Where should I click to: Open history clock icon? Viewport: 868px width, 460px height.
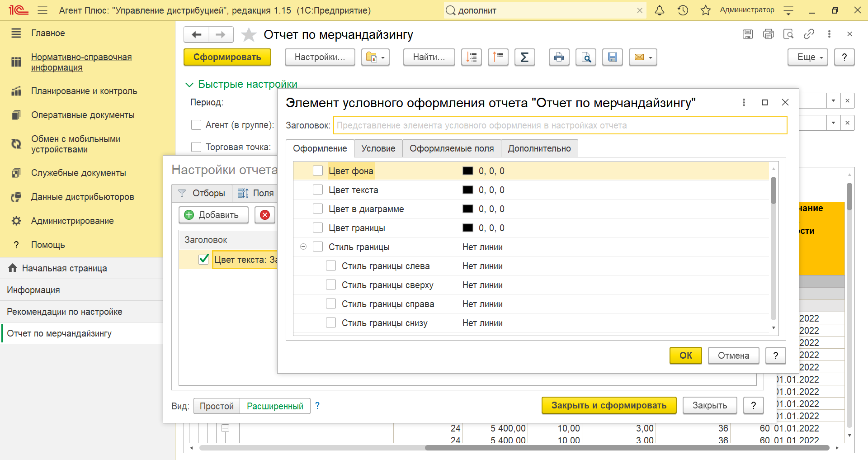coord(683,10)
